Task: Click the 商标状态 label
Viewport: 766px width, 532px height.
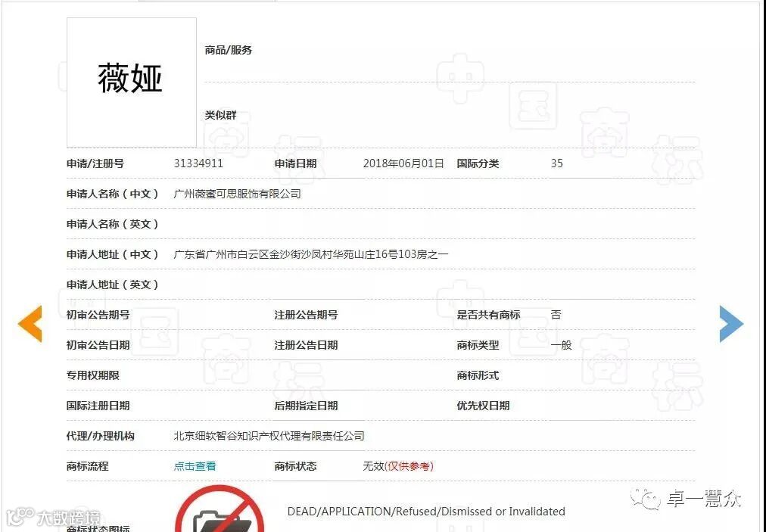Action: pyautogui.click(x=295, y=466)
